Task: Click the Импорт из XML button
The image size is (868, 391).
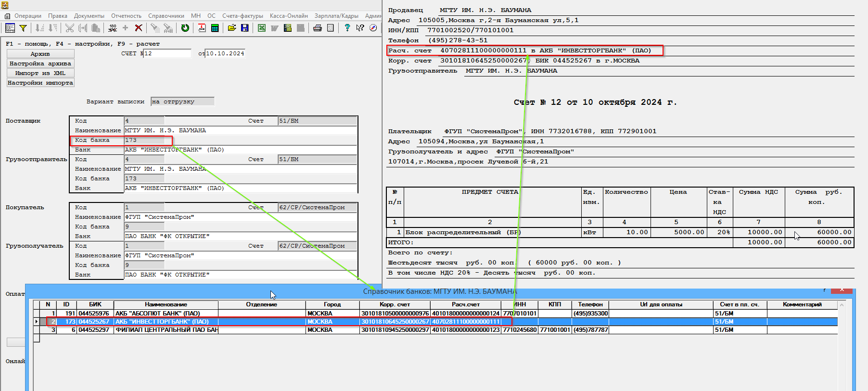Action: 40,73
